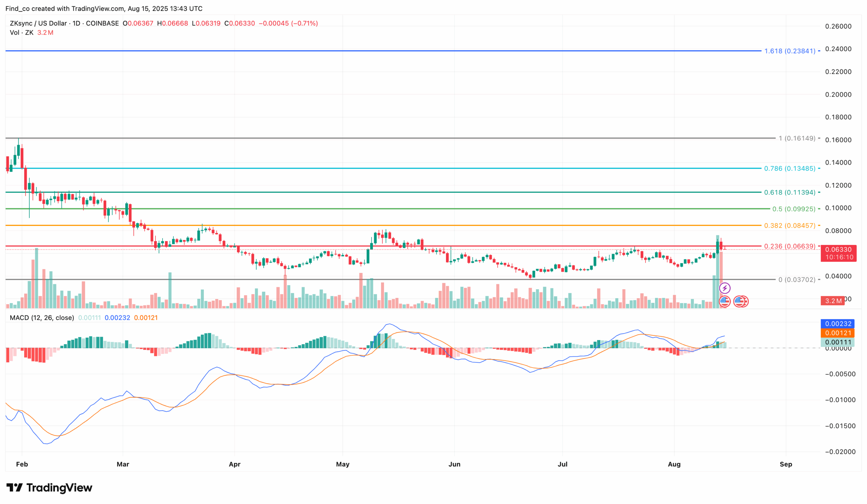Viewport: 867px width, 504px height.
Task: Click the Mar label on the time axis
Action: pyautogui.click(x=123, y=464)
